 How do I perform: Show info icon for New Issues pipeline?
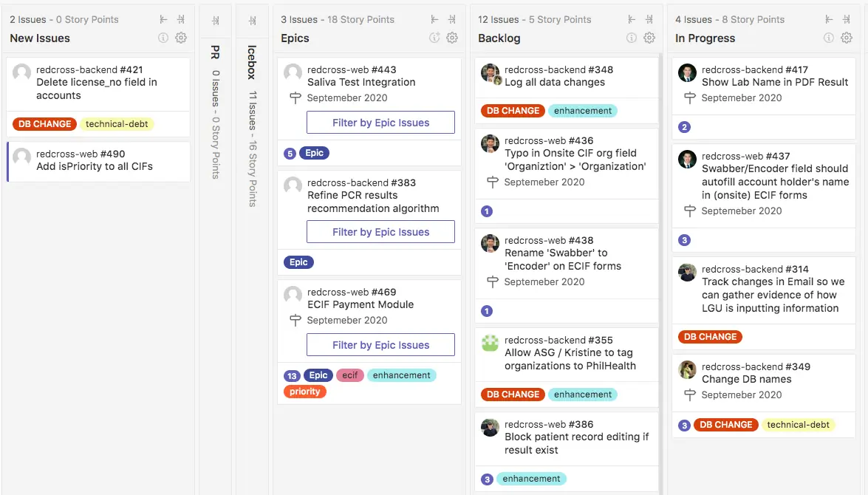[x=163, y=38]
